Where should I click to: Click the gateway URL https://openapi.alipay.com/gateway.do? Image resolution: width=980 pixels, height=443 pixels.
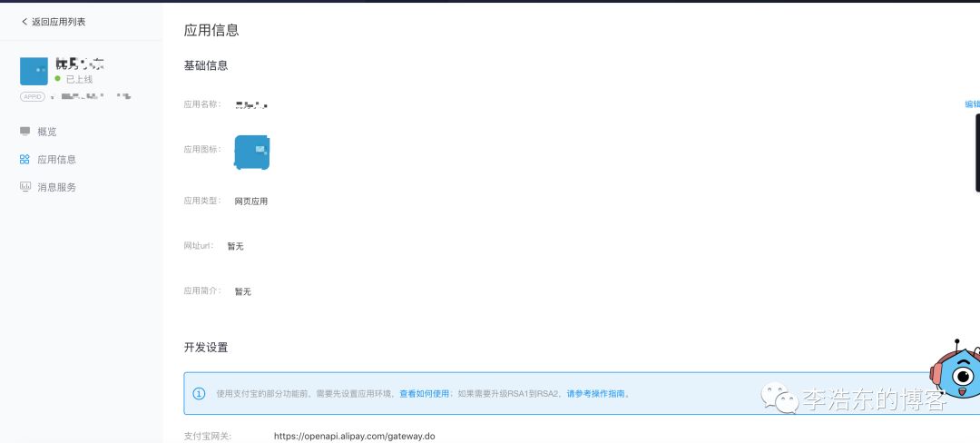pyautogui.click(x=355, y=436)
